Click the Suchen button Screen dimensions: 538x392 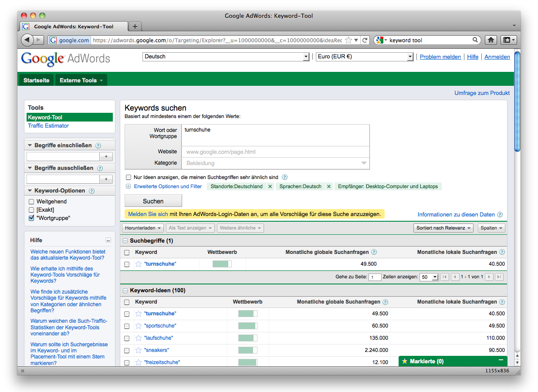(153, 201)
